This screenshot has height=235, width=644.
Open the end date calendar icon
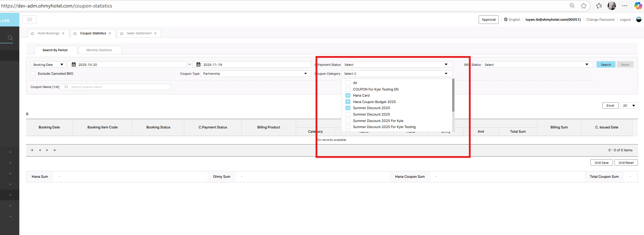(x=198, y=65)
